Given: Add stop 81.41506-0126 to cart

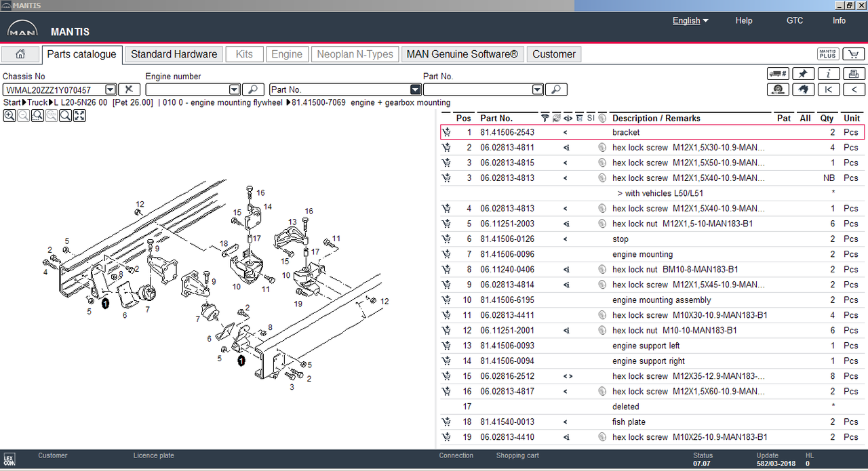Looking at the screenshot, I should [446, 239].
